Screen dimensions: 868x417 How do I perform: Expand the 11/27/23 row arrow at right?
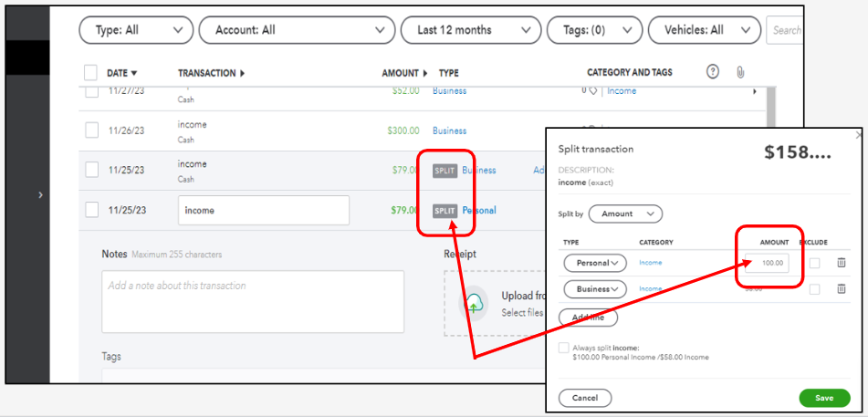755,91
